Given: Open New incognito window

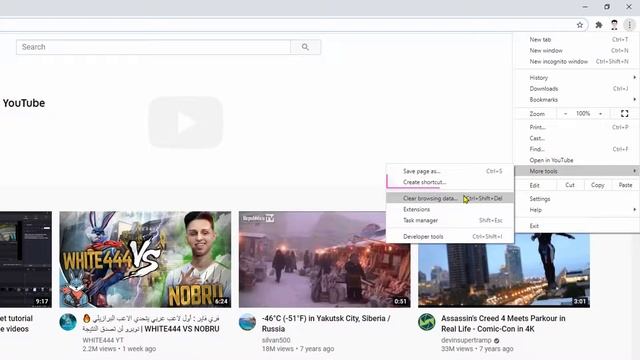Looking at the screenshot, I should 576,62.
